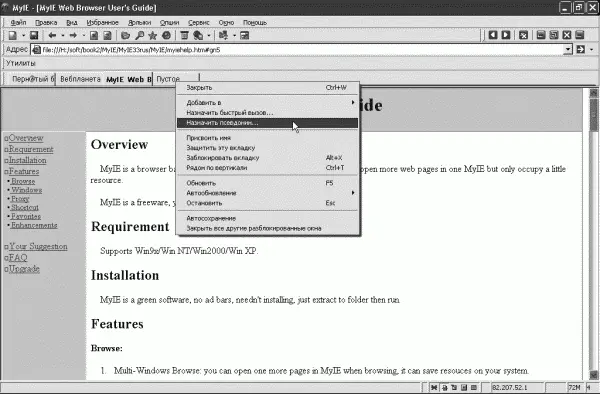
Task: Follow the 'Requirement' sidebar link
Action: click(x=31, y=149)
